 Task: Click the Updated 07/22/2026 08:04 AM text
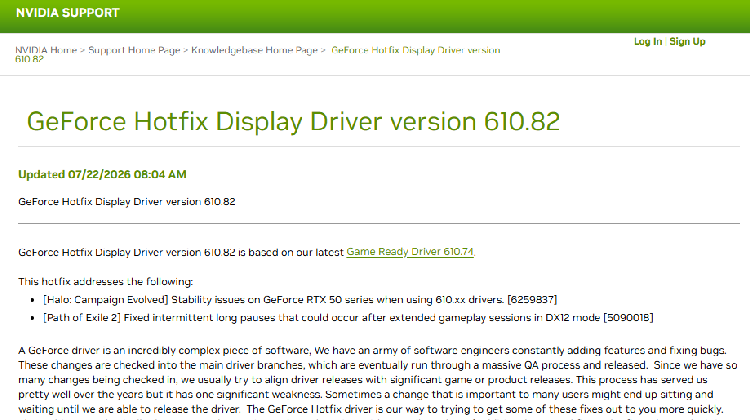coord(102,174)
